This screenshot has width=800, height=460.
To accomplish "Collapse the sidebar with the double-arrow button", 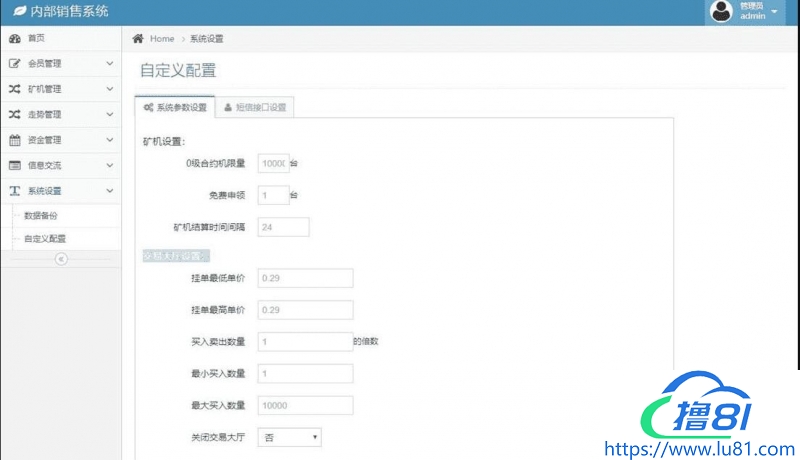I will [x=60, y=259].
